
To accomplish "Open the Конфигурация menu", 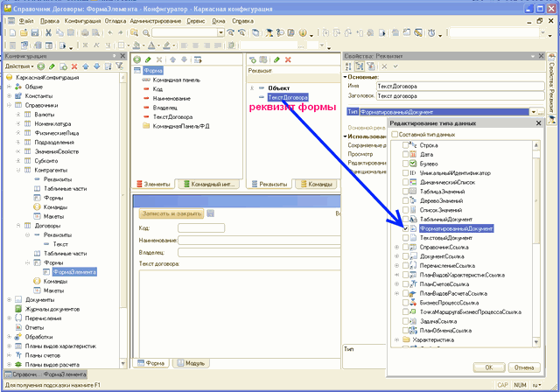I will coord(82,21).
